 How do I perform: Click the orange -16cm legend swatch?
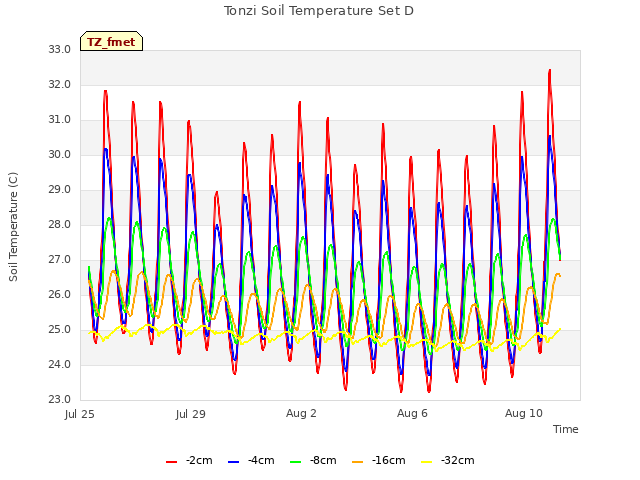[x=358, y=462]
